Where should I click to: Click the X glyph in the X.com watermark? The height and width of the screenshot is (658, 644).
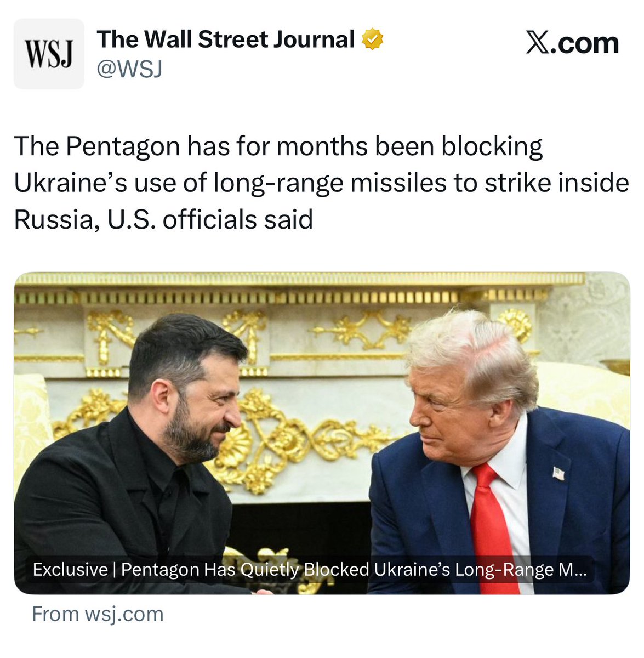tap(538, 43)
